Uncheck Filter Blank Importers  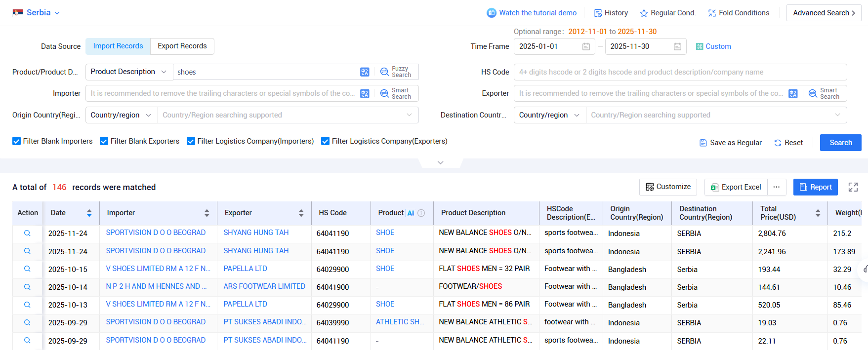coord(16,141)
